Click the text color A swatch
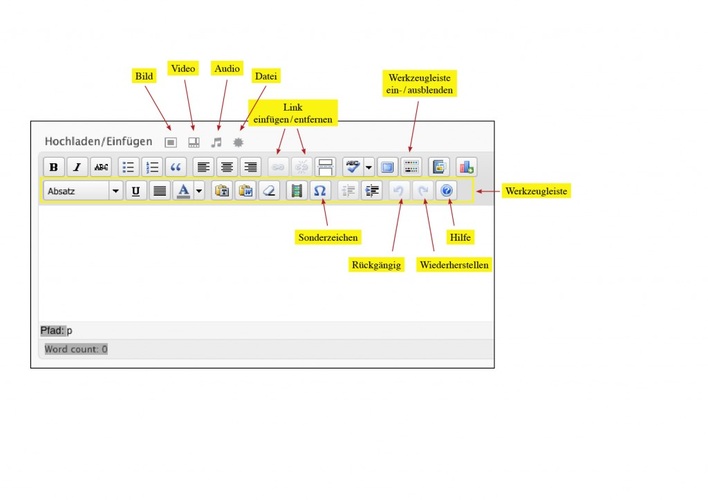Image resolution: width=708 pixels, height=500 pixels. [x=182, y=190]
